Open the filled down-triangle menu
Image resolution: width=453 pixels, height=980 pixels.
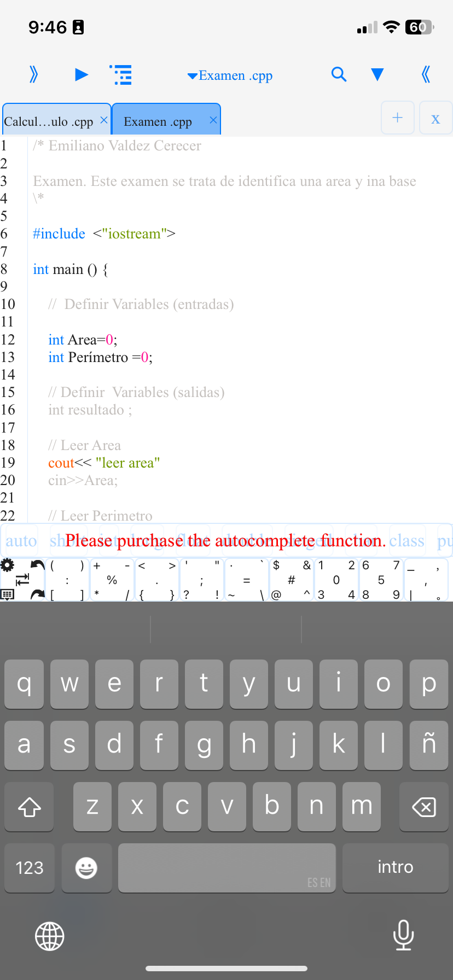377,74
